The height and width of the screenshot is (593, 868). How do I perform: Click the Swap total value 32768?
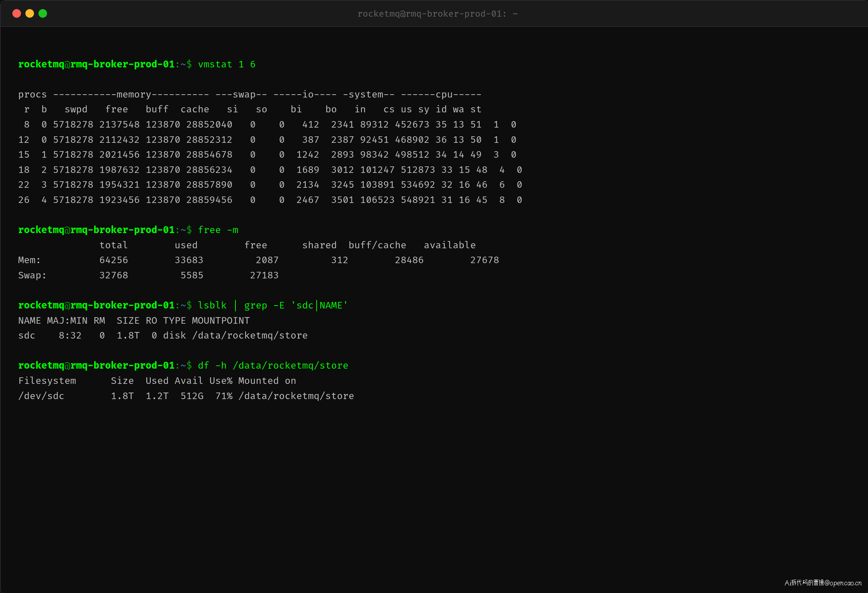click(114, 275)
